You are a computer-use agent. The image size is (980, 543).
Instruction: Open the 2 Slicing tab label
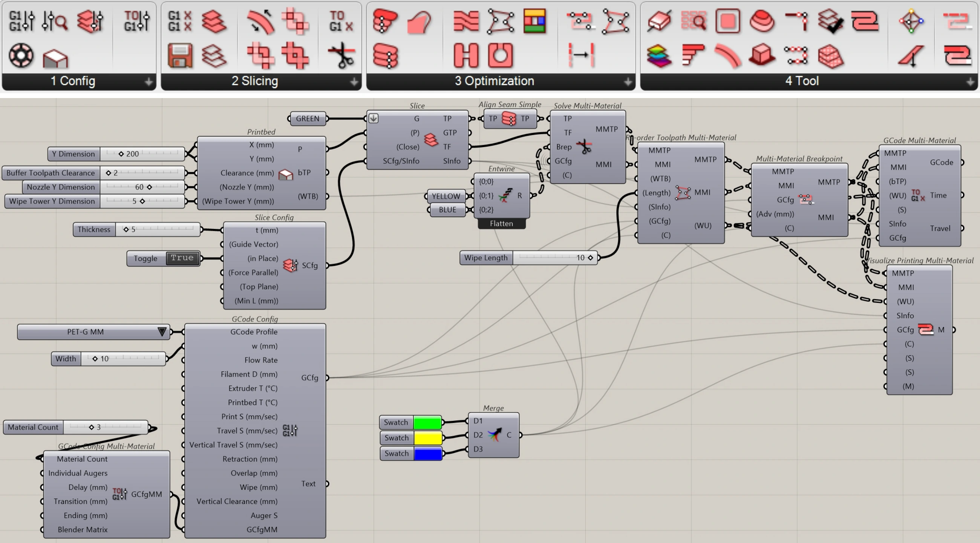(x=254, y=81)
